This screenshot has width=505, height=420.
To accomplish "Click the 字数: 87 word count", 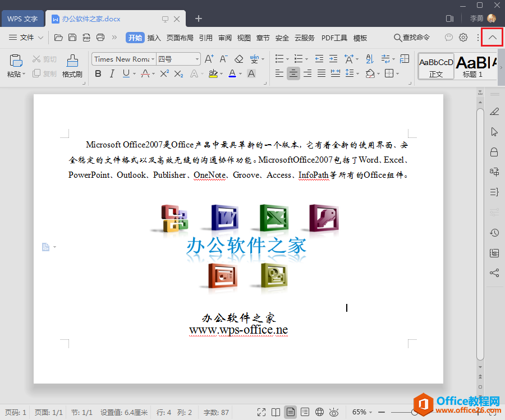I will click(216, 412).
